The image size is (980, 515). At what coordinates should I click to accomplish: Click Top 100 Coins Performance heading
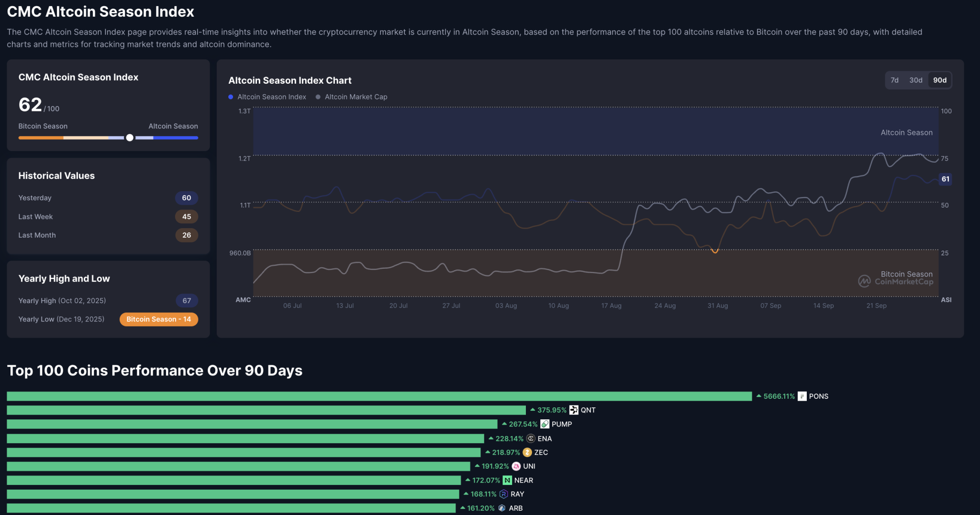[x=155, y=371]
